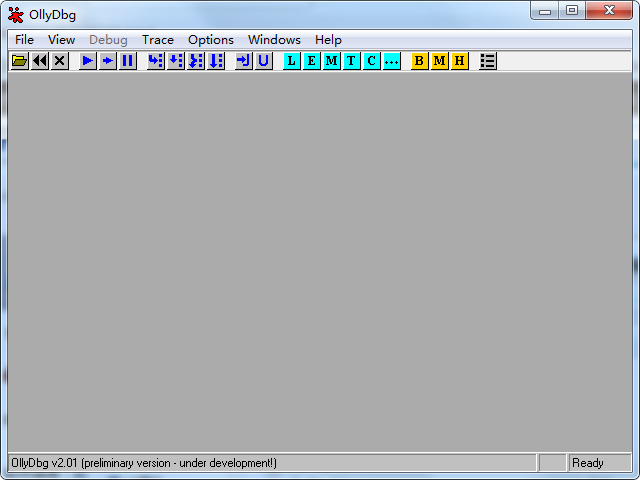This screenshot has height=480, width=640.
Task: Open executable file with folder icon
Action: [x=19, y=61]
